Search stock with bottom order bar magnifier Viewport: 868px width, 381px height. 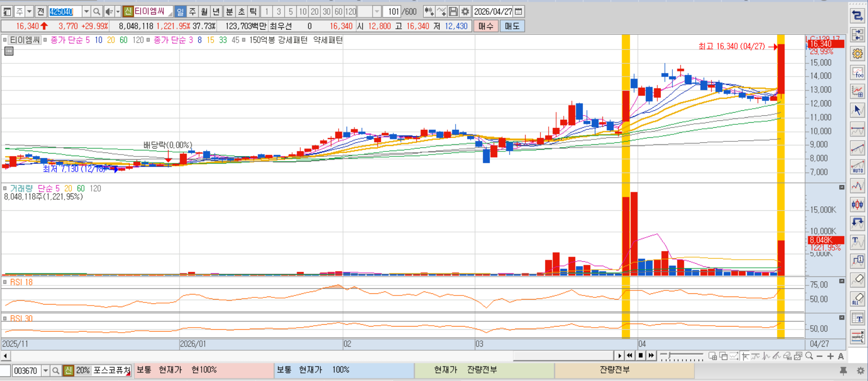[x=56, y=370]
